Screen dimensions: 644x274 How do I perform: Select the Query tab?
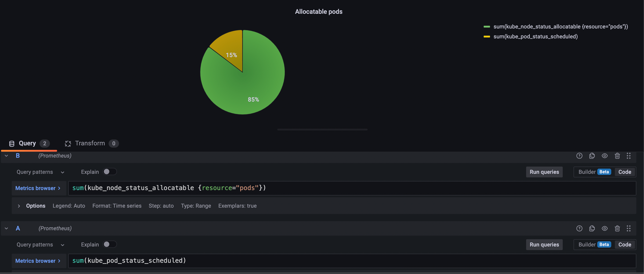pos(28,143)
